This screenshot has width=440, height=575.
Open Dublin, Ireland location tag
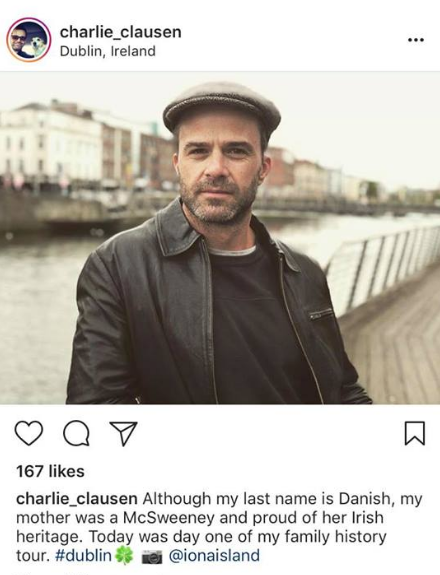[107, 51]
